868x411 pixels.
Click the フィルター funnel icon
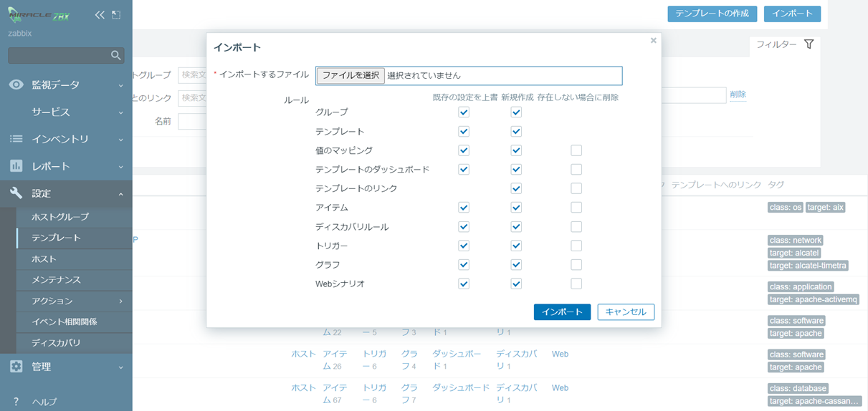click(x=809, y=44)
